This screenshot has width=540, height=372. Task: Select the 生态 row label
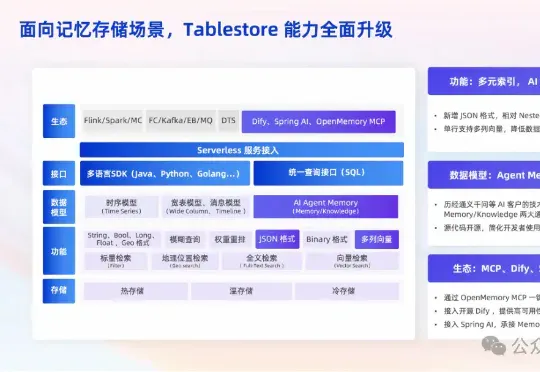(x=59, y=121)
